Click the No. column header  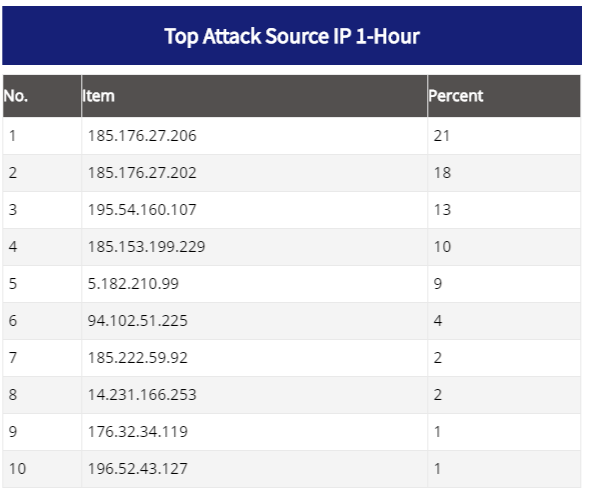click(x=16, y=96)
